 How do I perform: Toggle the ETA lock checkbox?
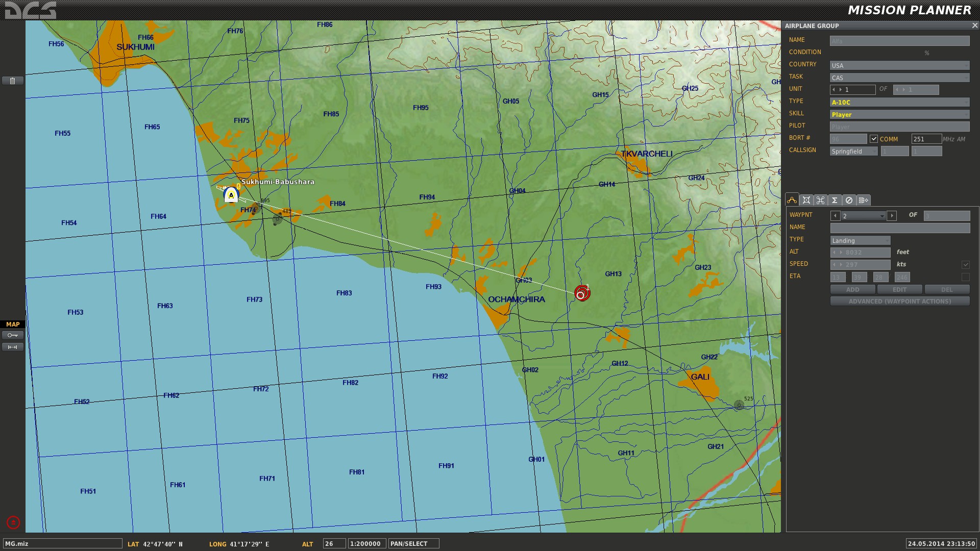[966, 277]
